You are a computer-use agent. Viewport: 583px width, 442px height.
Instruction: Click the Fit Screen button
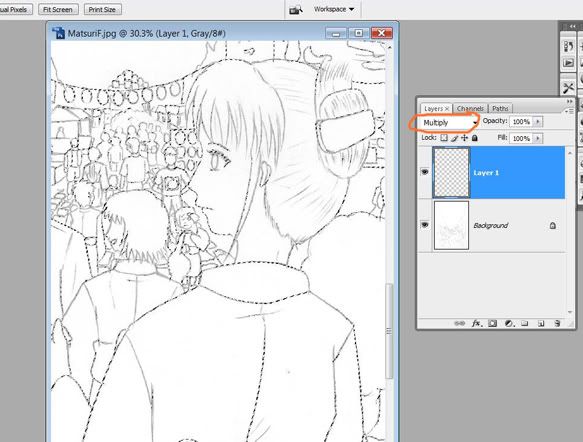tap(58, 10)
